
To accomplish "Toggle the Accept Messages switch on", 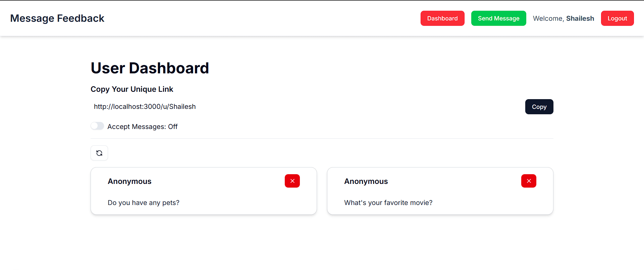I will [97, 126].
